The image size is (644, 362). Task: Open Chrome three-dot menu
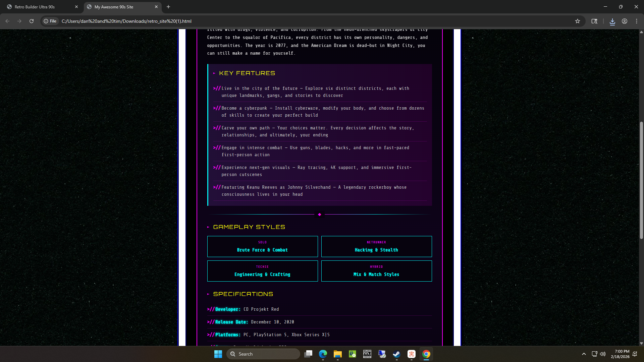[637, 21]
